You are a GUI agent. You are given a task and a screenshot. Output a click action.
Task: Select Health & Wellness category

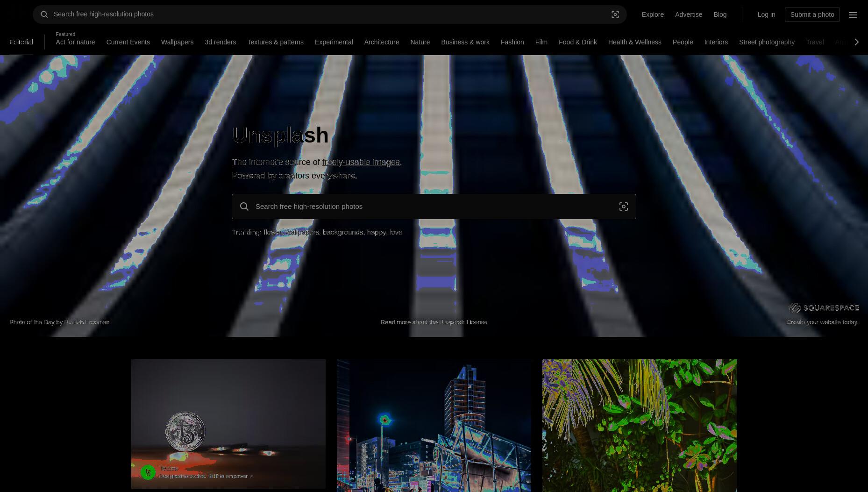pos(634,42)
